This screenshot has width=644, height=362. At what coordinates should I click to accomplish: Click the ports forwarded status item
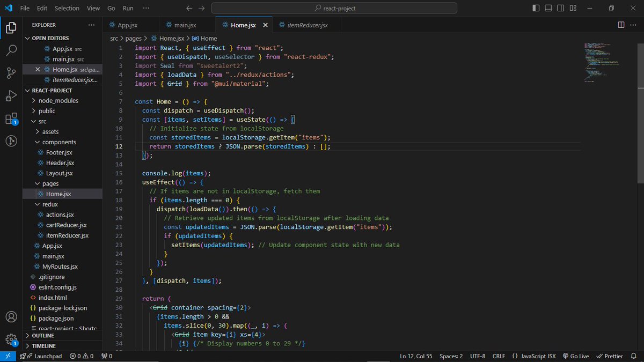pos(106,356)
